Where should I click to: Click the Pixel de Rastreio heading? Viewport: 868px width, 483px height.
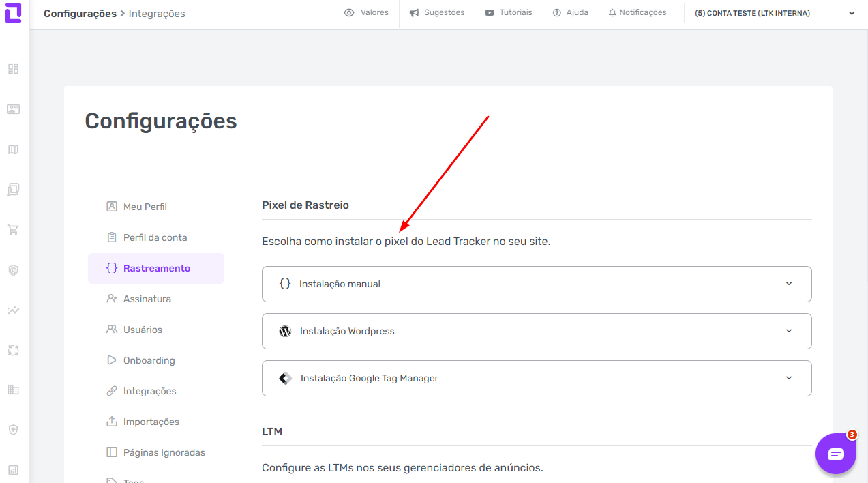click(x=305, y=205)
